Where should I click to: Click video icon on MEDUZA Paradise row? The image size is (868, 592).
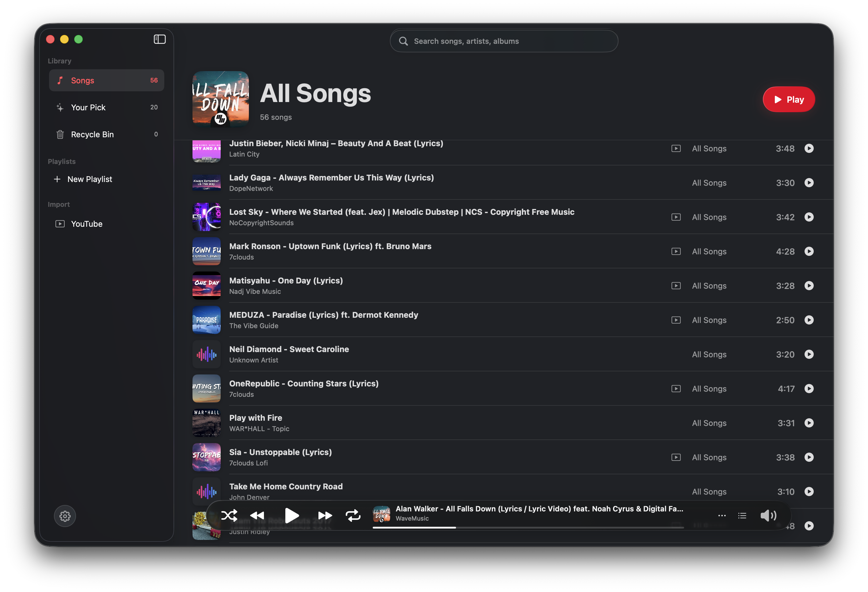pos(676,320)
